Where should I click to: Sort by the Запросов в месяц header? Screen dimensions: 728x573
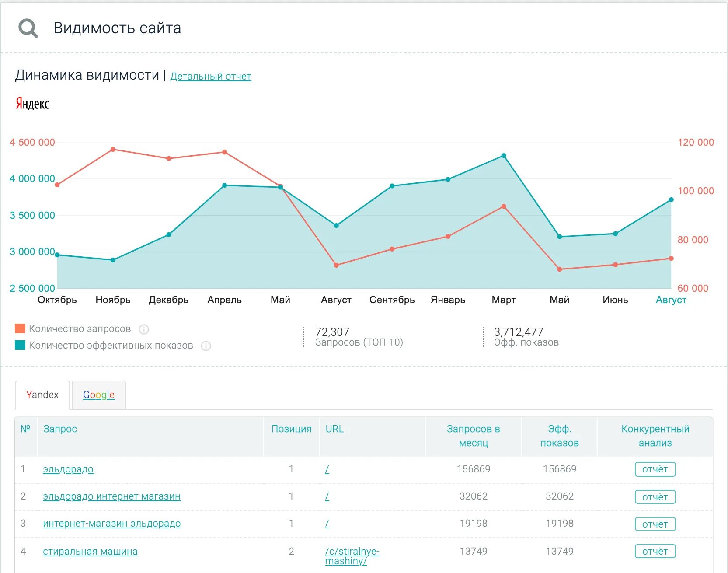474,436
